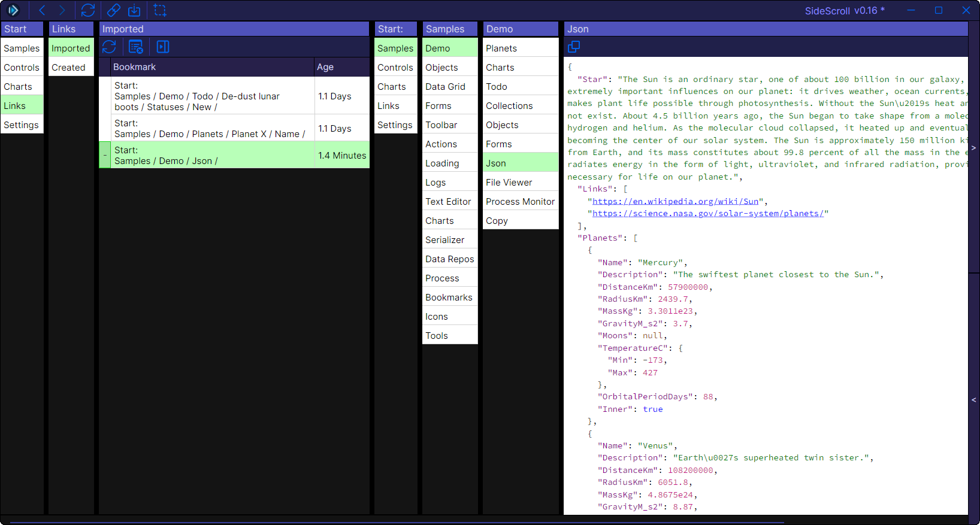Viewport: 980px width, 525px height.
Task: Expand panel with right chevron at edge
Action: click(x=973, y=148)
